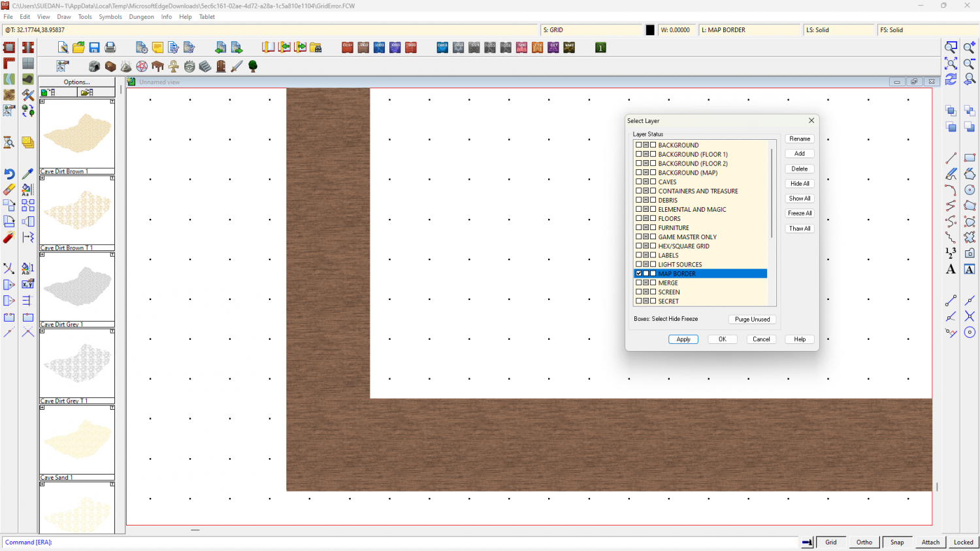Image resolution: width=980 pixels, height=551 pixels.
Task: Toggle freeze box for DEBRIS layer
Action: coord(653,200)
